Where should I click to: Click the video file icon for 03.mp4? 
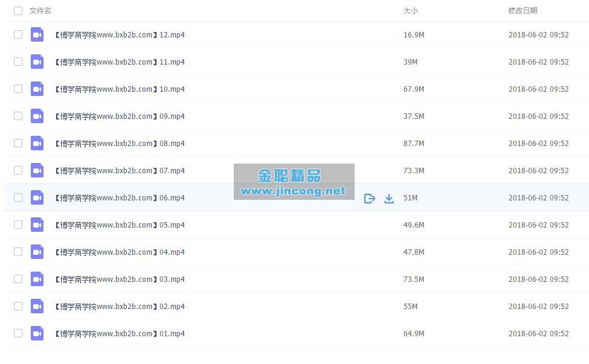click(x=37, y=279)
